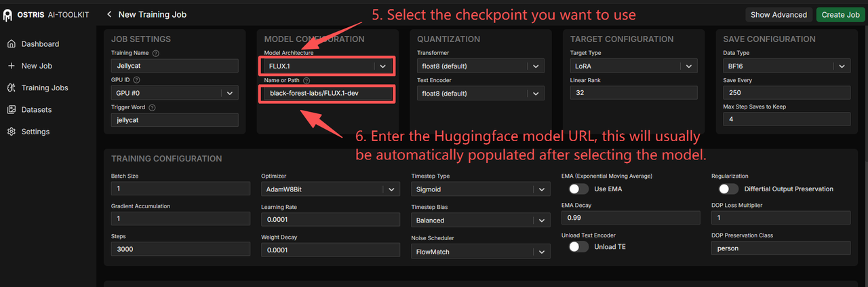This screenshot has width=868, height=287.
Task: Select New Job in the sidebar
Action: 37,66
